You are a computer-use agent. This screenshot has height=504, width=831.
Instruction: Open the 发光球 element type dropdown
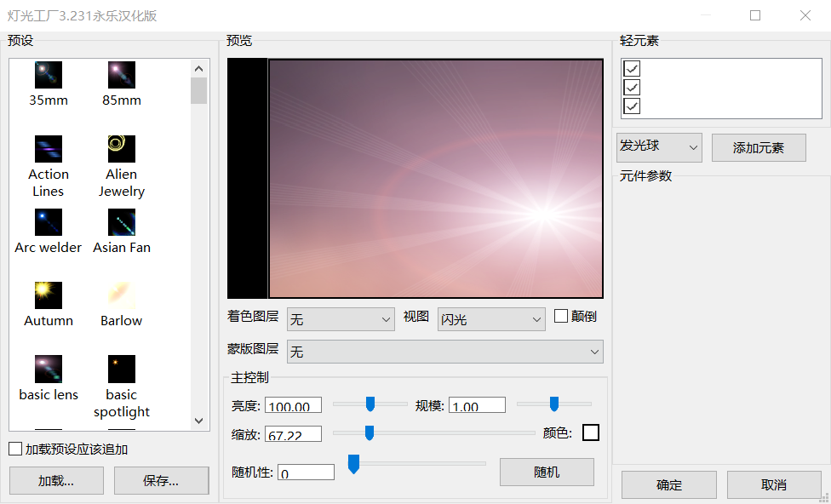tap(659, 147)
